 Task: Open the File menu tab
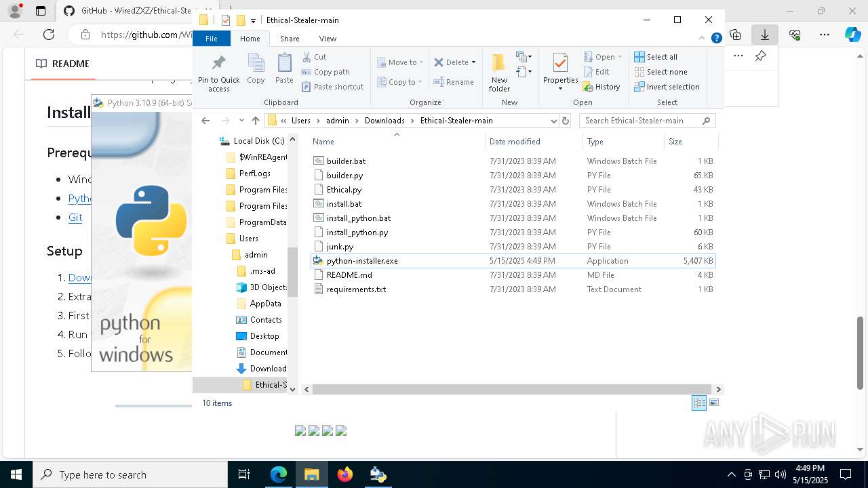tap(212, 39)
